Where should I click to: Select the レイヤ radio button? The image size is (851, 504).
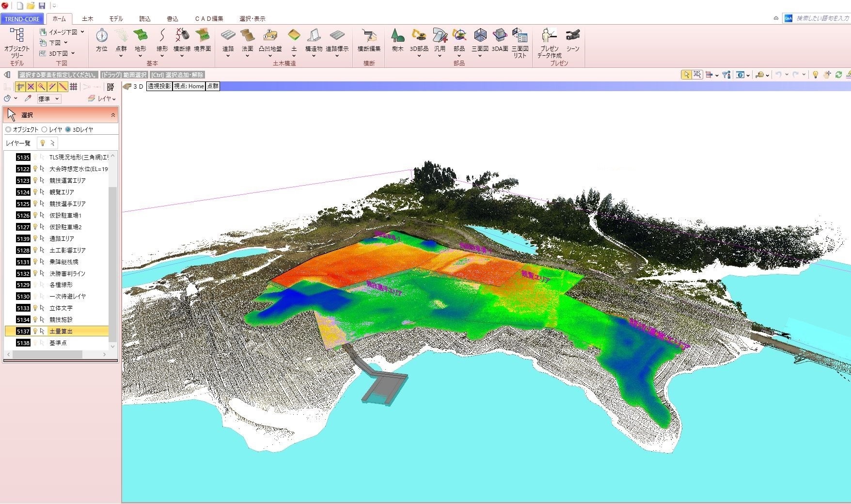(45, 130)
